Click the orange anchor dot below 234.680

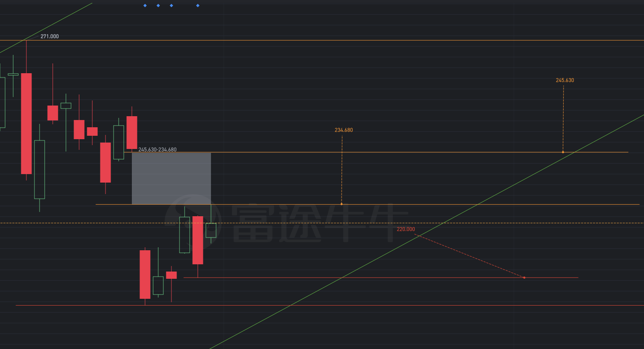(x=342, y=204)
